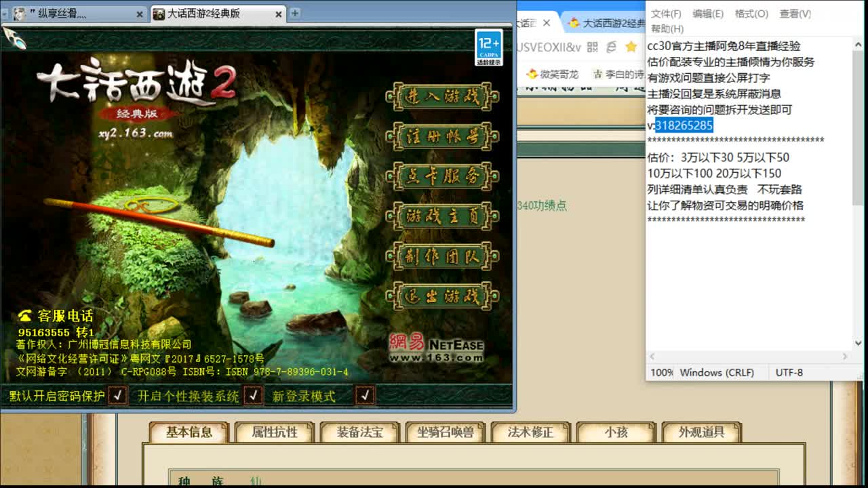Select the 装备法宝 tab

click(360, 432)
